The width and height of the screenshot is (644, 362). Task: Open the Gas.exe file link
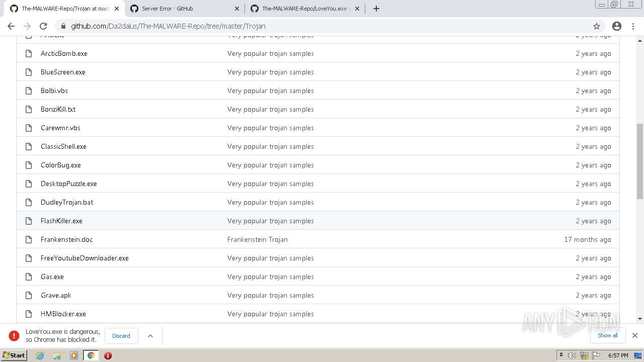click(x=52, y=277)
